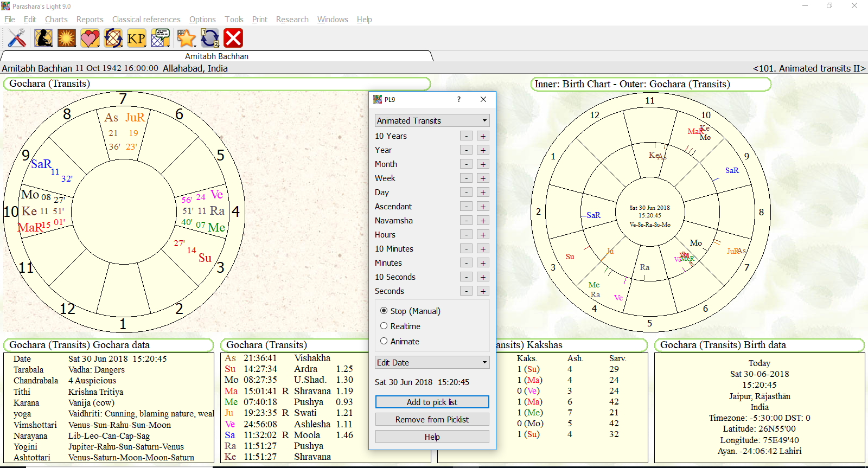Open the Options menu
868x468 pixels.
coord(202,20)
